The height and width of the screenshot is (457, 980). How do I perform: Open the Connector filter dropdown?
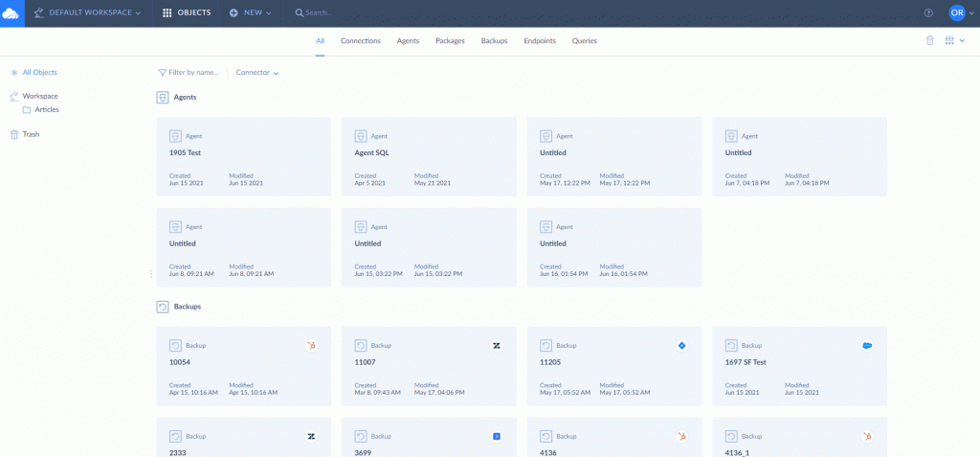point(257,73)
